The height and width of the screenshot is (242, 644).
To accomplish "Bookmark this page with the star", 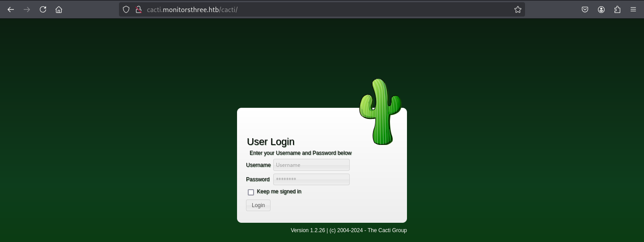I will 518,9.
